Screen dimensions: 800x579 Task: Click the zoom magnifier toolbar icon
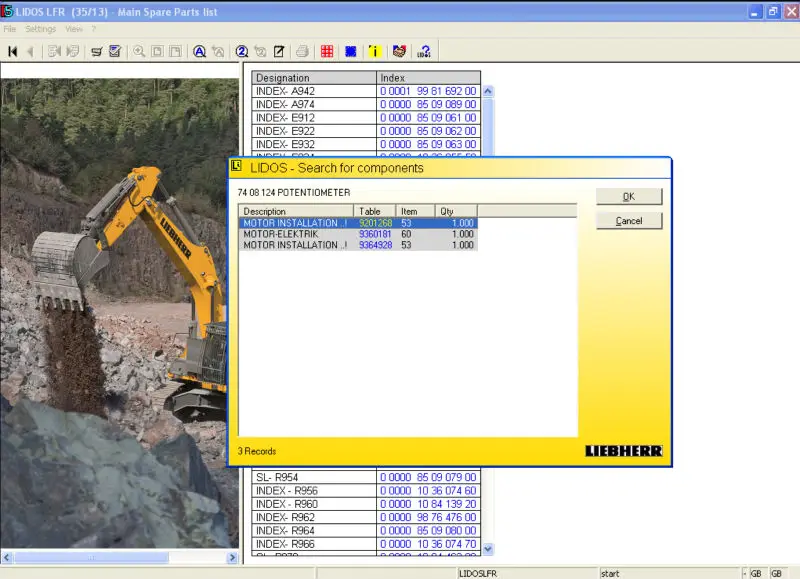point(139,51)
